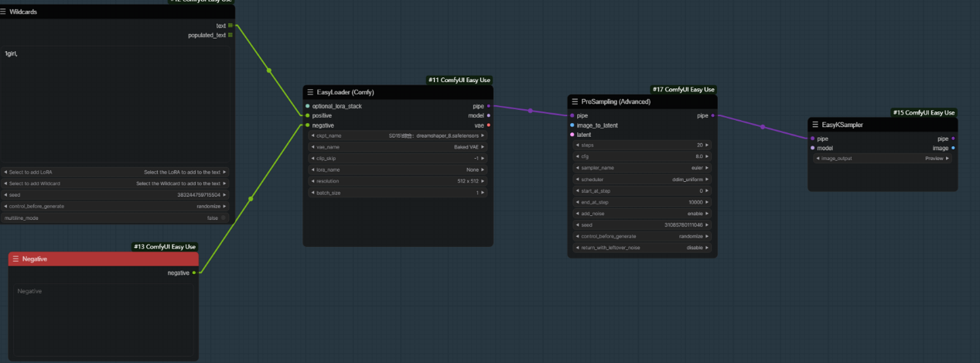The width and height of the screenshot is (980, 363).
Task: Click the Negative node menu icon
Action: pos(15,259)
